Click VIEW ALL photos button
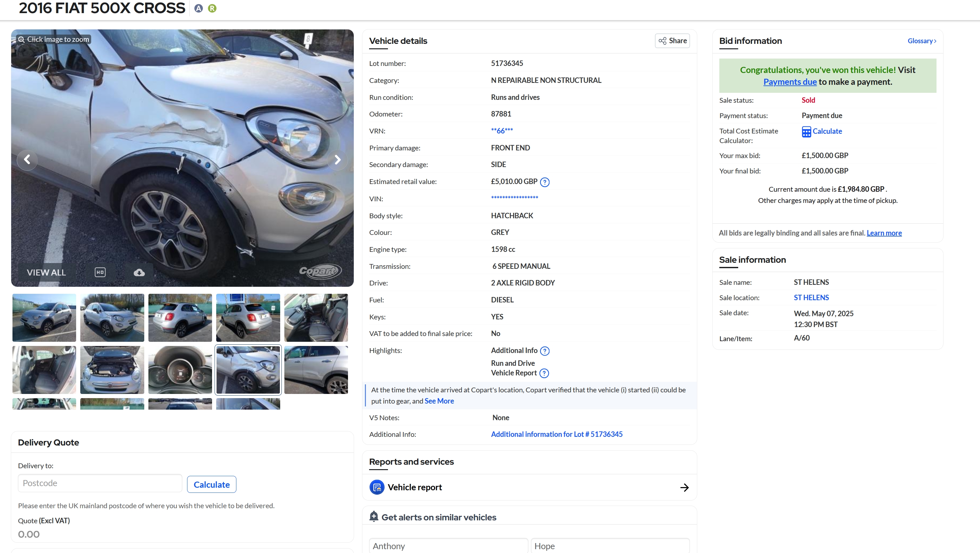980x553 pixels. click(46, 273)
